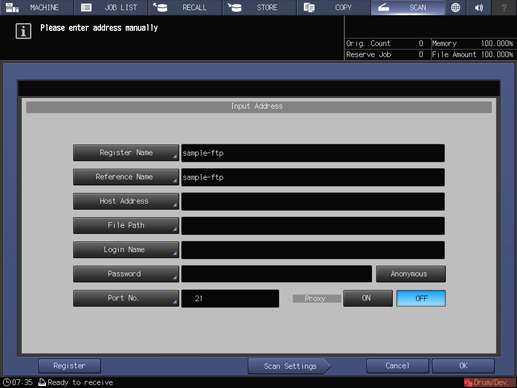Click the clock icon in status bar
Viewport: 517px width, 388px height.
6,382
